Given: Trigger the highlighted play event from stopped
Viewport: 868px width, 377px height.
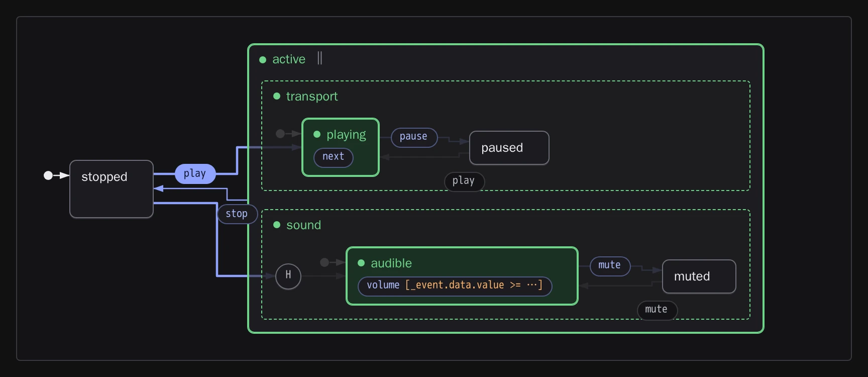Looking at the screenshot, I should click(195, 173).
